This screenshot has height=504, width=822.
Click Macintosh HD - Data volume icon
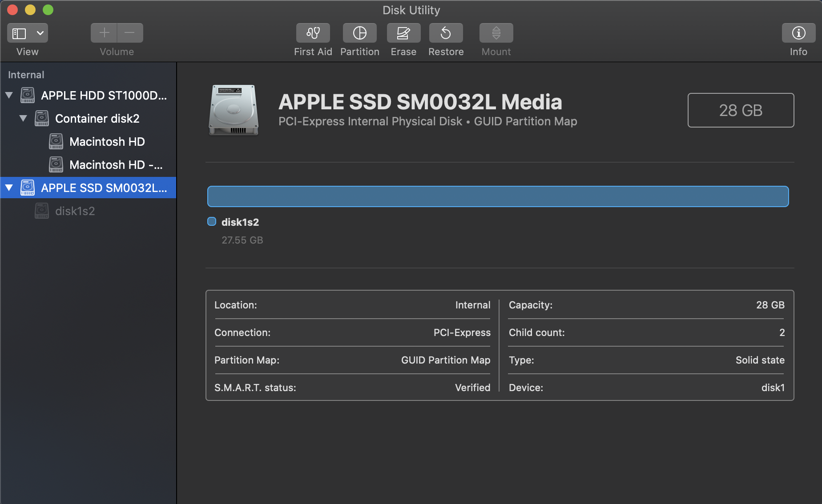[x=56, y=164]
